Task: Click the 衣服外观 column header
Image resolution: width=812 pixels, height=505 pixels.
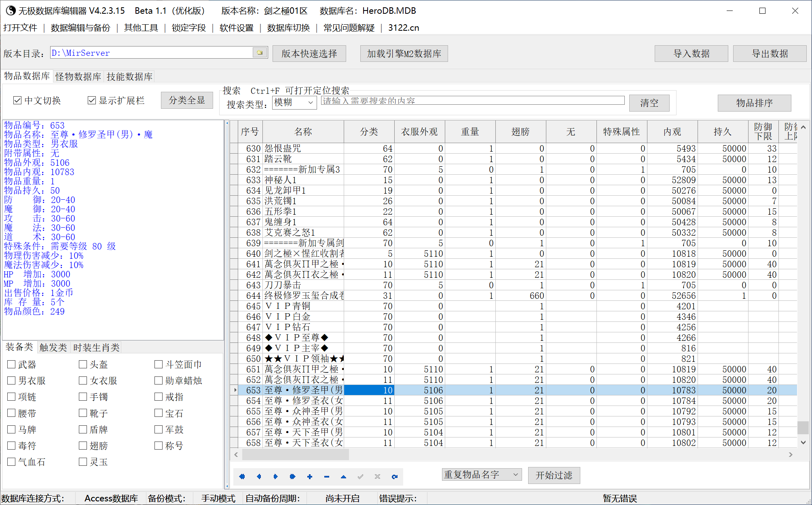Action: tap(419, 132)
